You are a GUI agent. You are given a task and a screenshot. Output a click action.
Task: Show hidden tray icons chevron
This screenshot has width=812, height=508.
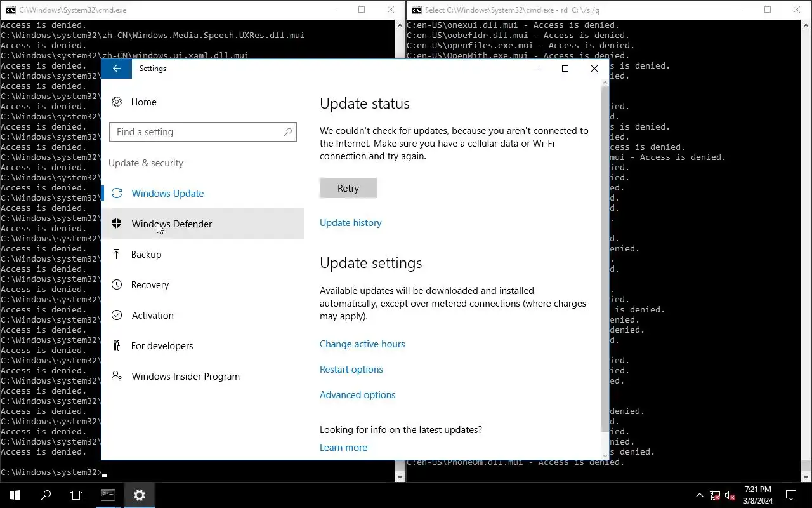[x=700, y=495]
